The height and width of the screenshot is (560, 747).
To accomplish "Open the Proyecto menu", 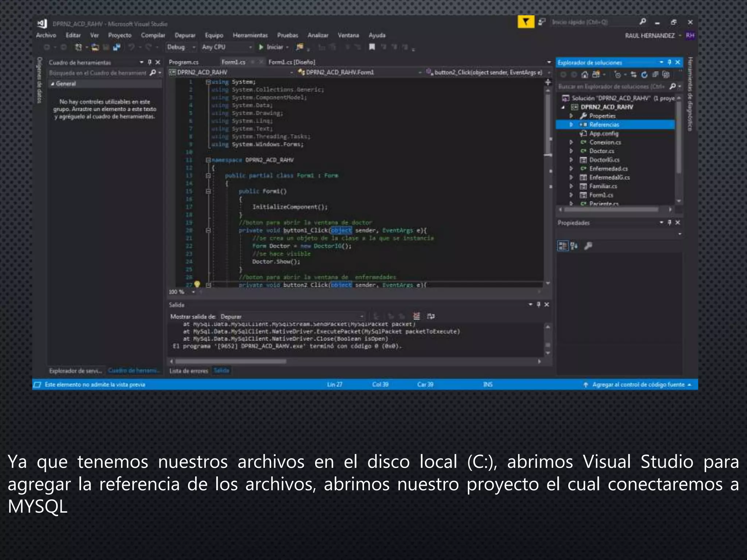I will point(120,35).
